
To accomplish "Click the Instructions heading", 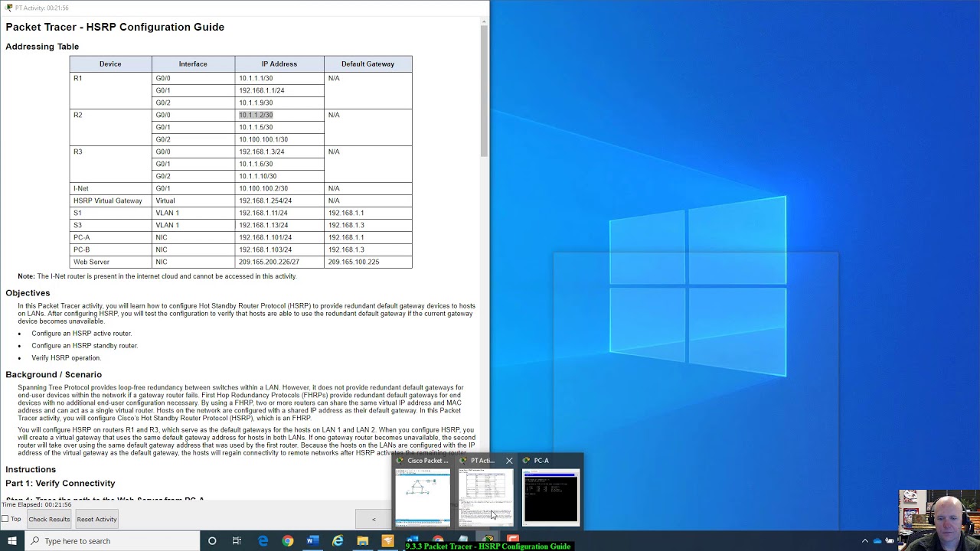I will pyautogui.click(x=31, y=470).
